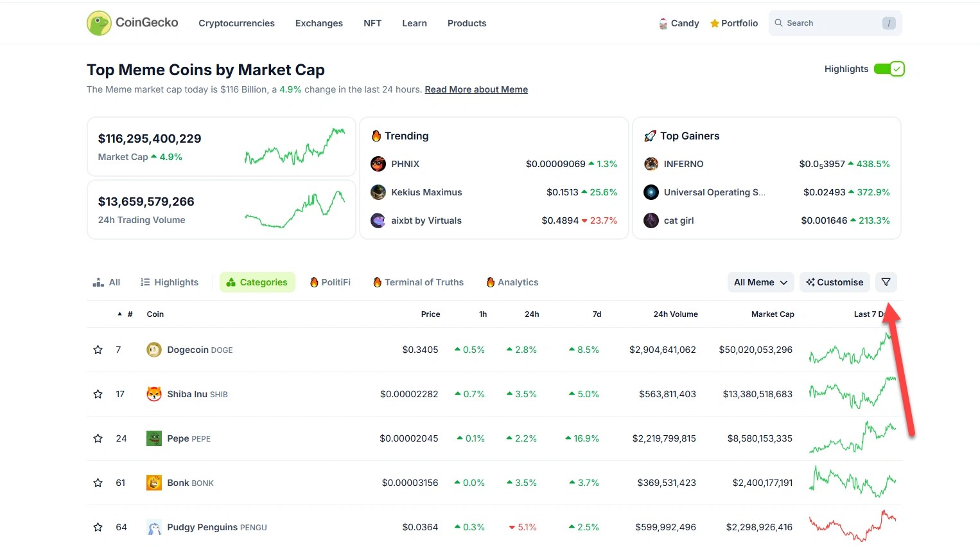The width and height of the screenshot is (980, 547).
Task: Click the Bonk coin icon
Action: coord(154,483)
